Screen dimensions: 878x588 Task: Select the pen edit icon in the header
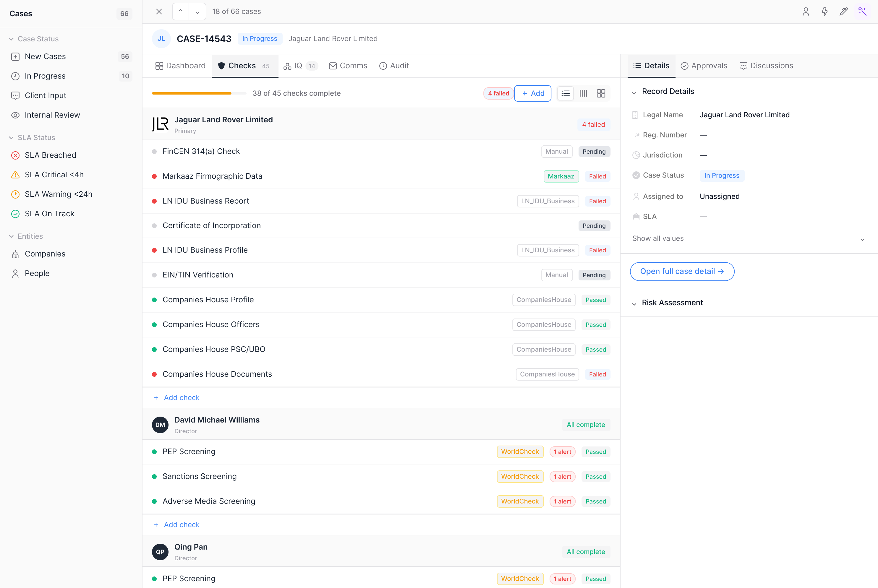point(844,12)
